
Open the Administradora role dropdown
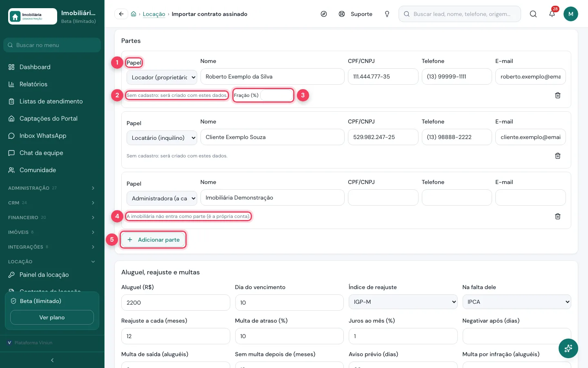tap(162, 198)
